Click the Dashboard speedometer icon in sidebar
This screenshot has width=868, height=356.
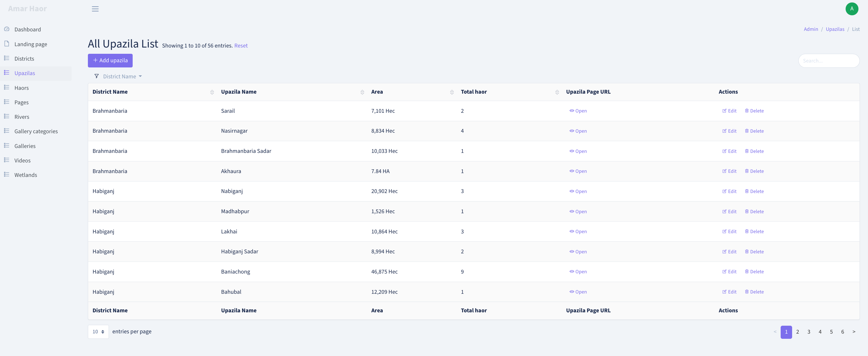[x=7, y=29]
